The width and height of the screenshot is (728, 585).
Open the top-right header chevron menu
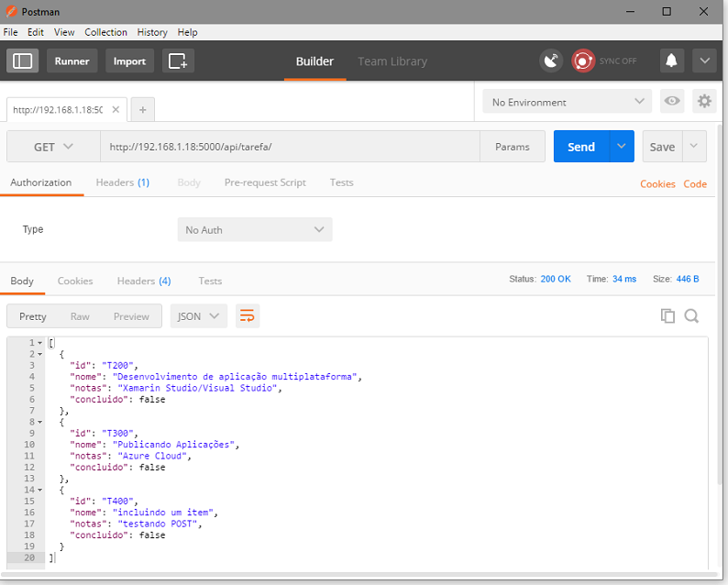[x=704, y=61]
